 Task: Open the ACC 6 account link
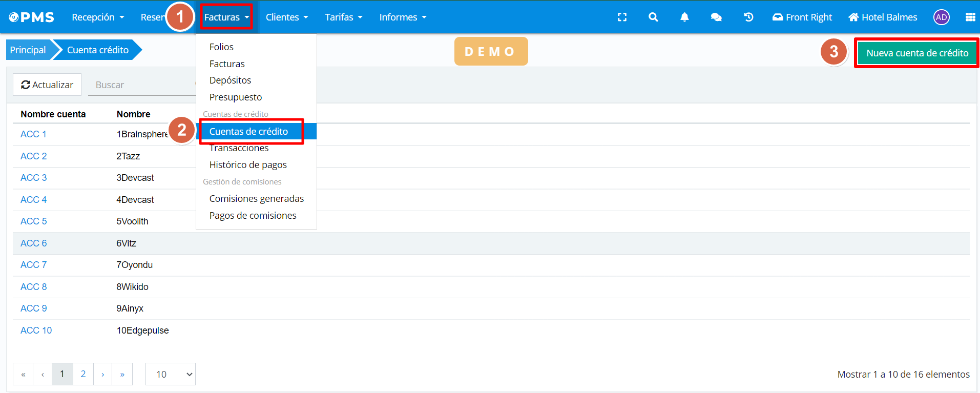click(34, 243)
